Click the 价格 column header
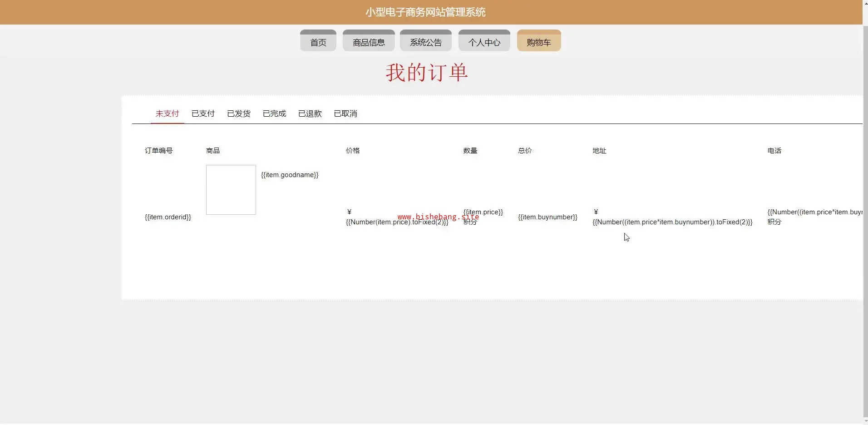Screen dimensions: 868x425 353,151
